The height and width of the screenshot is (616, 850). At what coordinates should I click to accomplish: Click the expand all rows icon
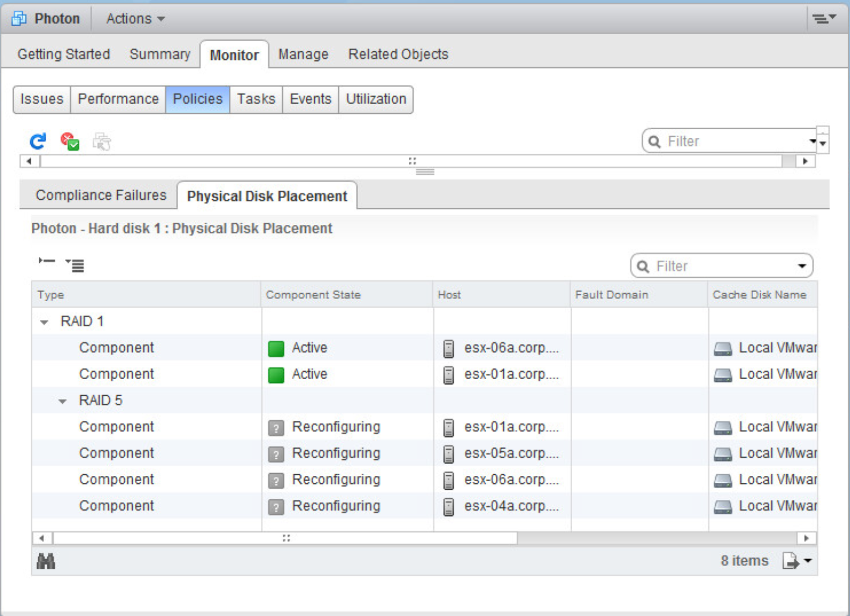tap(75, 265)
